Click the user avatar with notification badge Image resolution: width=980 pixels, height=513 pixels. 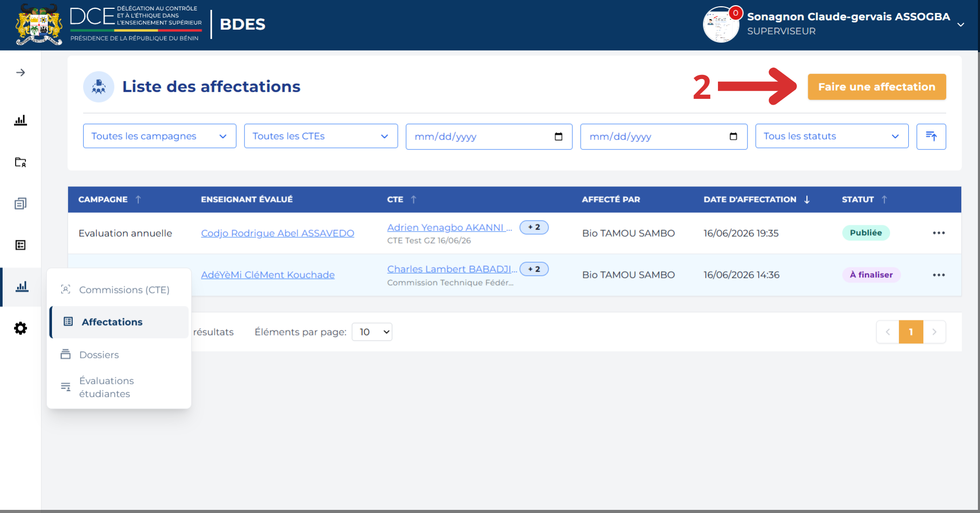pos(721,24)
